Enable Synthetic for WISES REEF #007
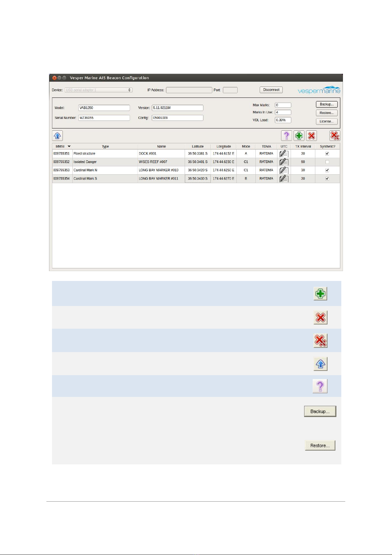This screenshot has height=555, width=392. click(327, 162)
